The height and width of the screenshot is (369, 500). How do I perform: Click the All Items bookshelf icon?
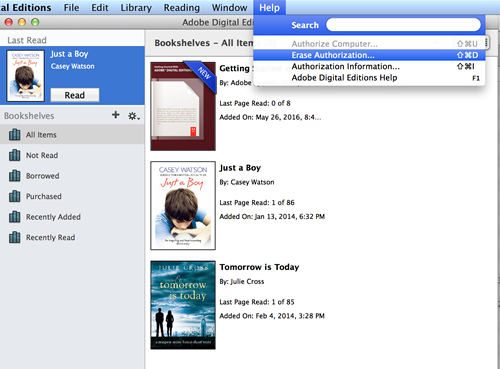pos(14,134)
